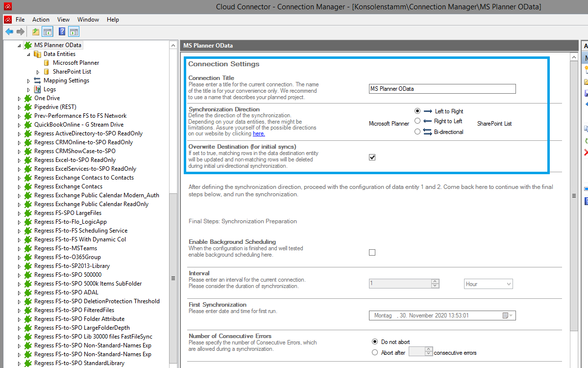Toggle the Show/Hide Action Pane toolbar icon
This screenshot has width=588, height=368.
[73, 32]
